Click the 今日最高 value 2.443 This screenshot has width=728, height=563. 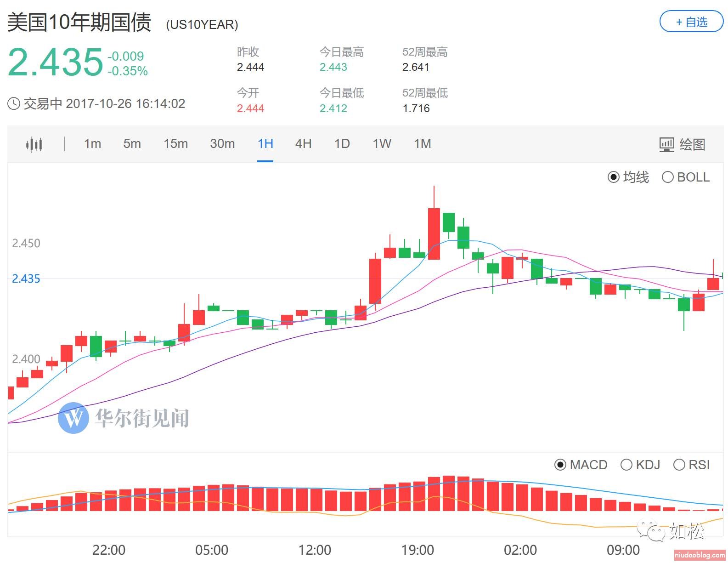tap(333, 67)
